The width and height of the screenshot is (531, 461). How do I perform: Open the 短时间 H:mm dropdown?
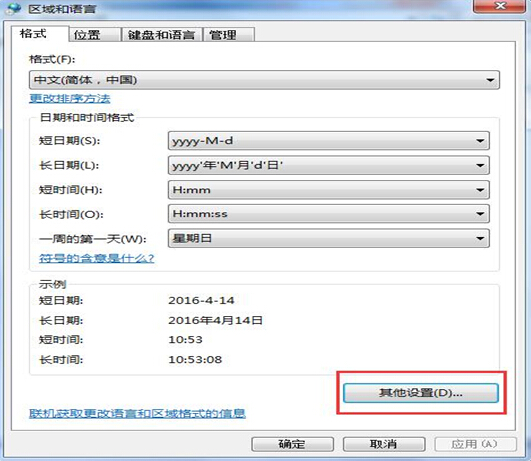point(328,190)
